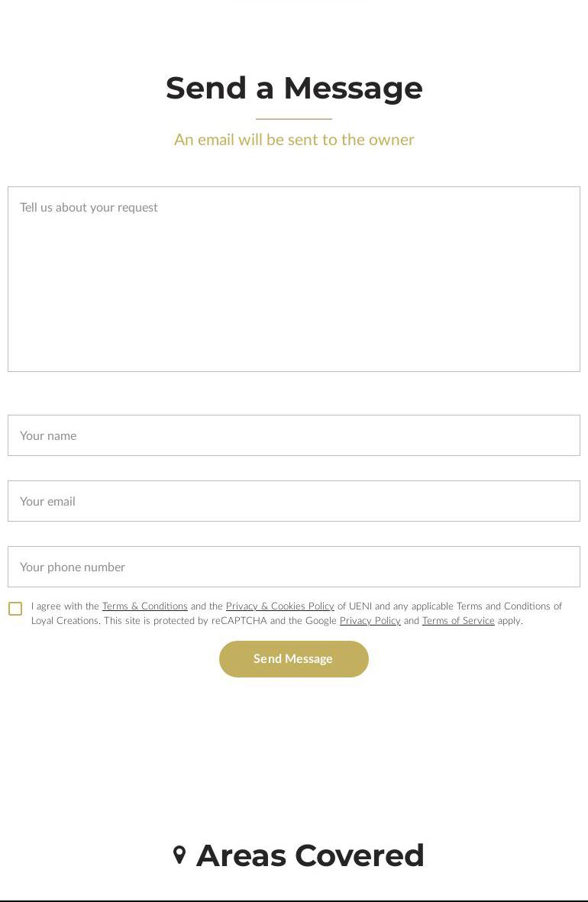Click the 'An email will be sent' subtitle
The image size is (588, 902).
(x=294, y=140)
